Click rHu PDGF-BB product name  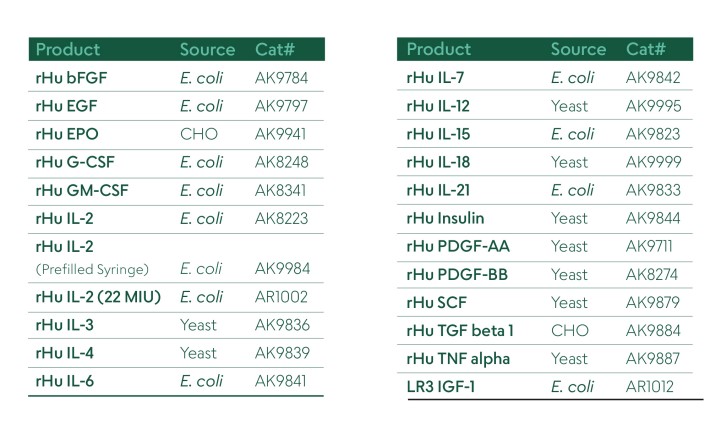pyautogui.click(x=455, y=274)
